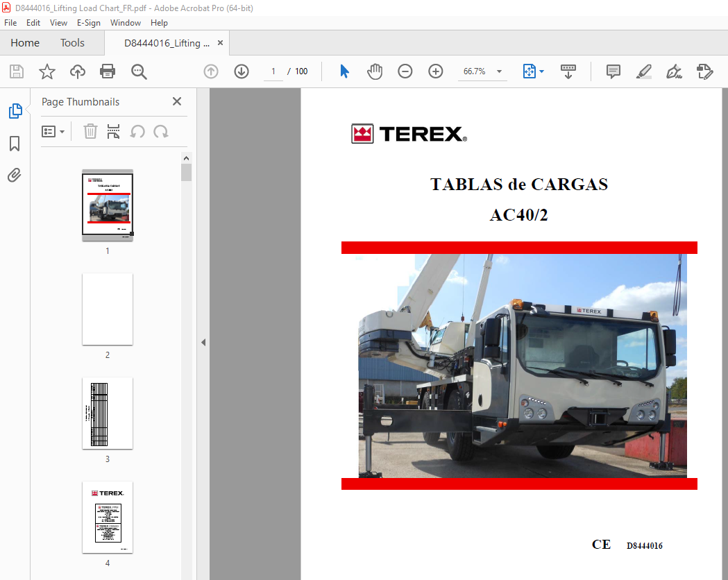
Task: Open the Help menu
Action: (x=159, y=23)
